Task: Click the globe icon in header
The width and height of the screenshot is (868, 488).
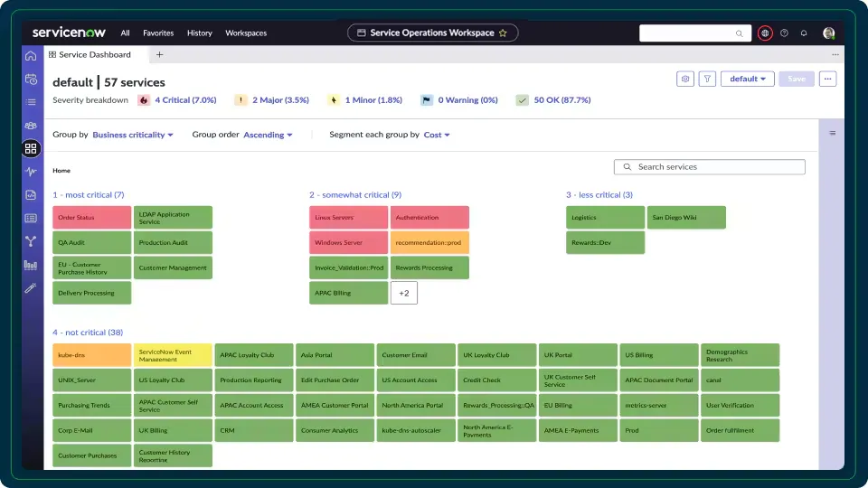Action: [765, 33]
